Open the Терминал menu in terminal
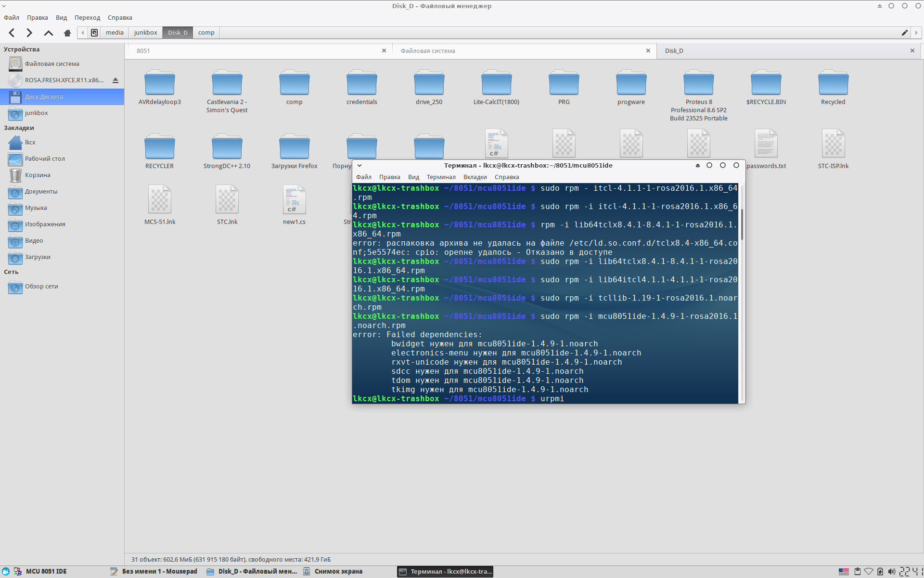The height and width of the screenshot is (578, 924). pos(440,177)
